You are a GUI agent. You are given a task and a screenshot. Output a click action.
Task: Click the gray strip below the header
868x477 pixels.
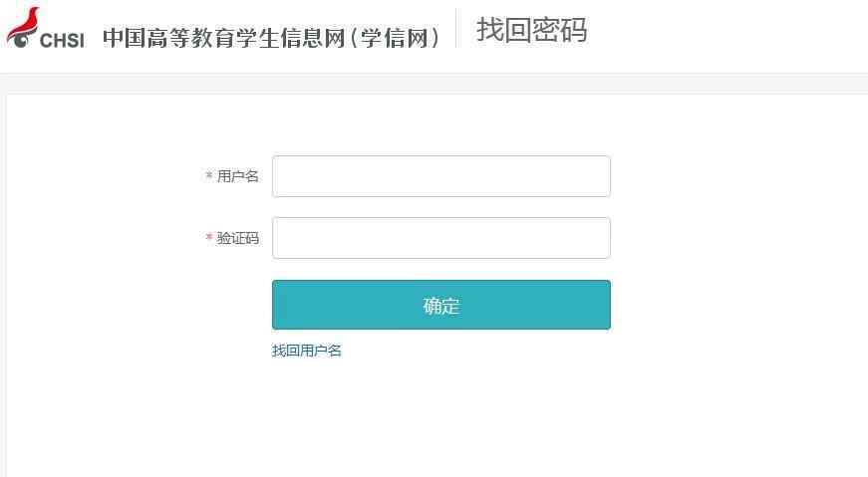pyautogui.click(x=434, y=83)
